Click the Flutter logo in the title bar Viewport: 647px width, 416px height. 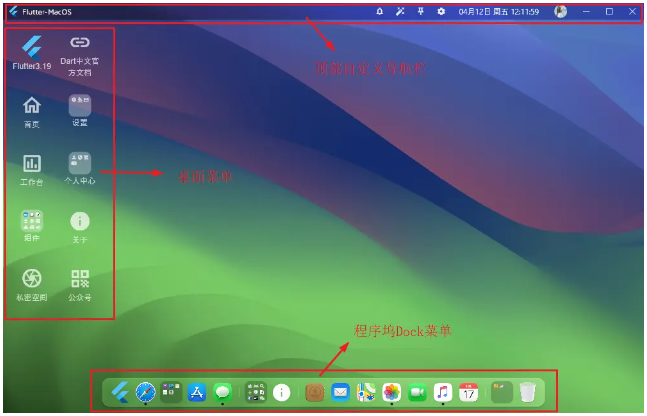(x=14, y=11)
